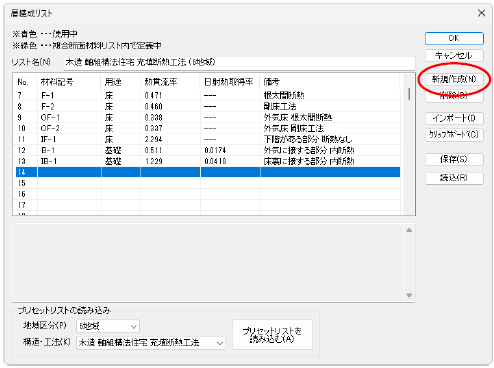Click the 外気に接する部分 内断熱 note

pyautogui.click(x=309, y=150)
